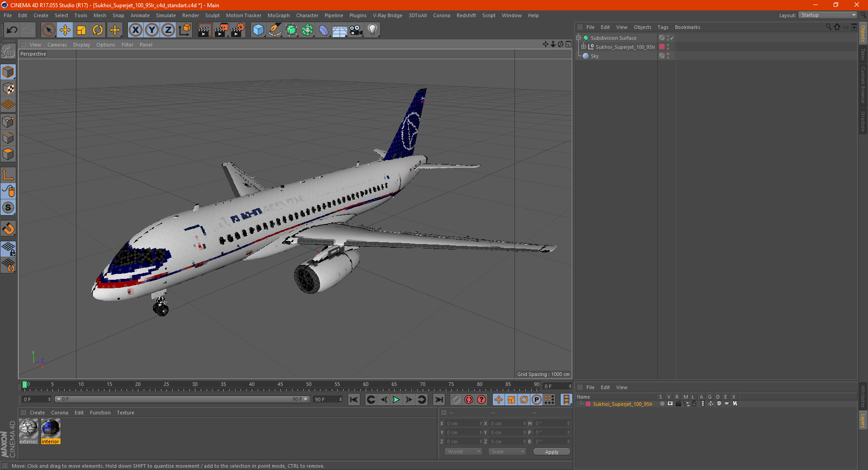Image resolution: width=868 pixels, height=470 pixels.
Task: Select the Move tool in top toolbar
Action: click(65, 30)
